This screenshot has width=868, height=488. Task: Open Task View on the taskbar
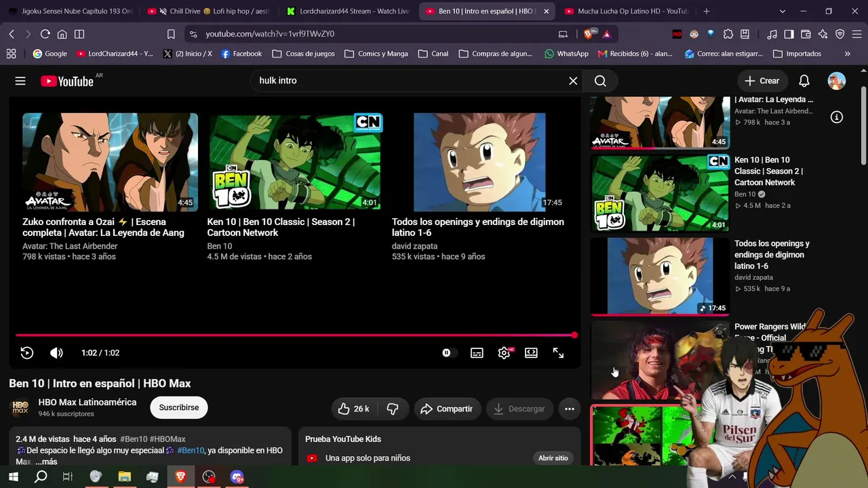[x=68, y=477]
